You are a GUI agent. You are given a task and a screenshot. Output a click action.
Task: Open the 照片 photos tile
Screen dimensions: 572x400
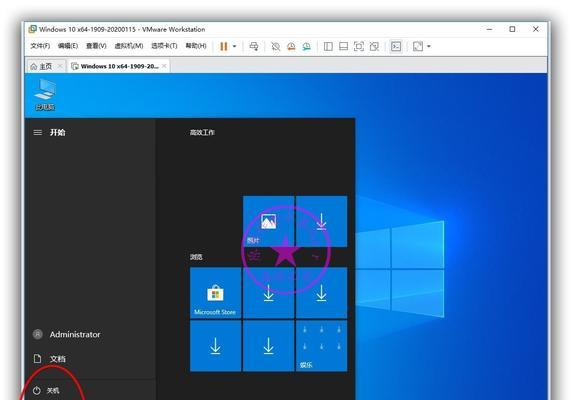pyautogui.click(x=268, y=221)
